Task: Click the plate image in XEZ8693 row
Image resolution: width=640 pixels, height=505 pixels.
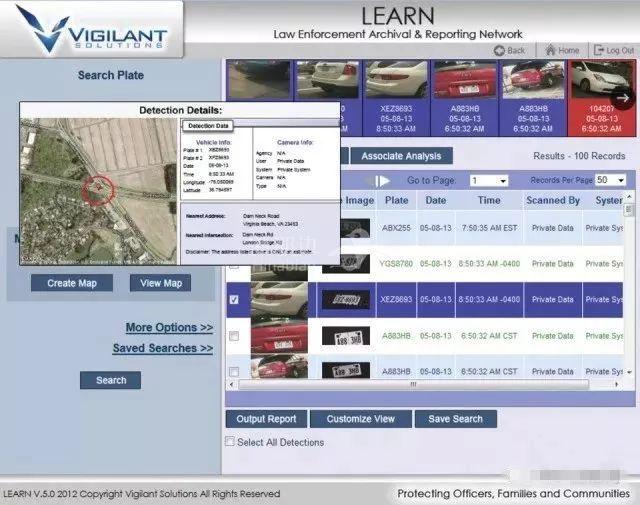Action: [346, 300]
